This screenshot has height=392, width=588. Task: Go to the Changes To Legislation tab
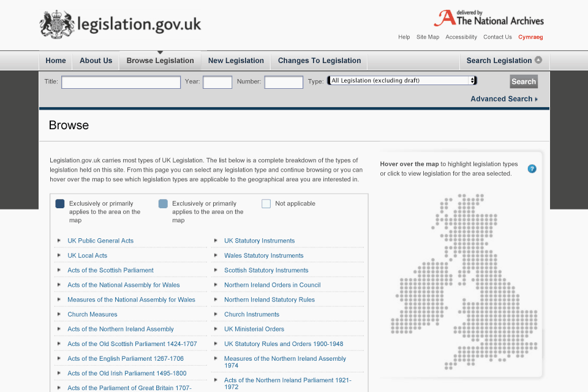tap(319, 61)
